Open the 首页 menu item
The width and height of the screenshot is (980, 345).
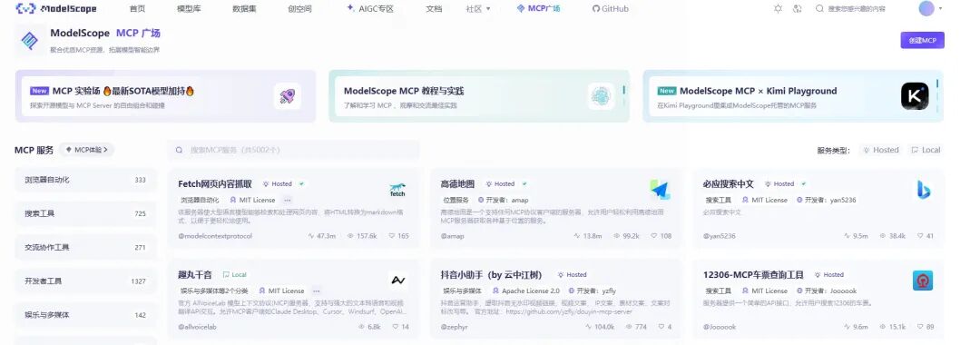click(x=138, y=9)
